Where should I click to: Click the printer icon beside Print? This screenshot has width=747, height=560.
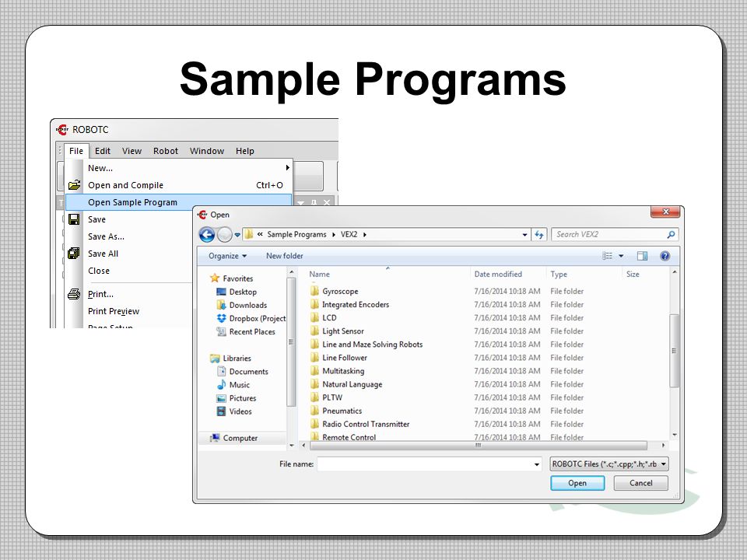[x=74, y=294]
